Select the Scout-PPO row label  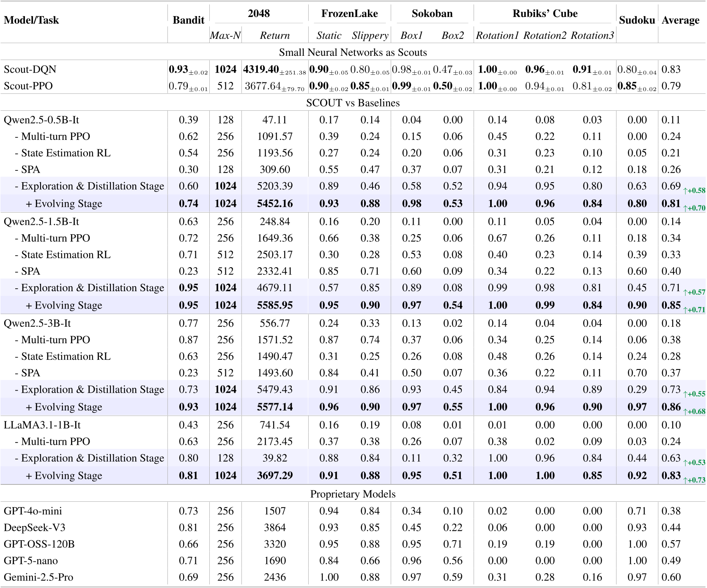pos(28,86)
